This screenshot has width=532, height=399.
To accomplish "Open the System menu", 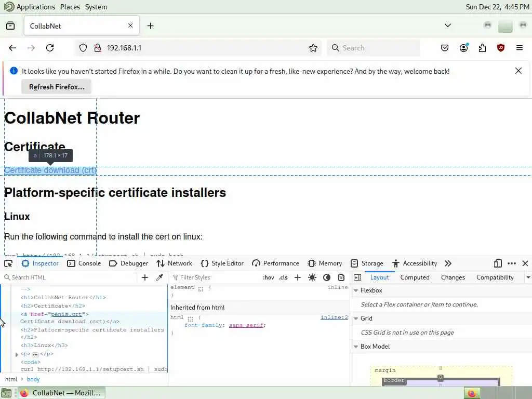I will pos(96,7).
